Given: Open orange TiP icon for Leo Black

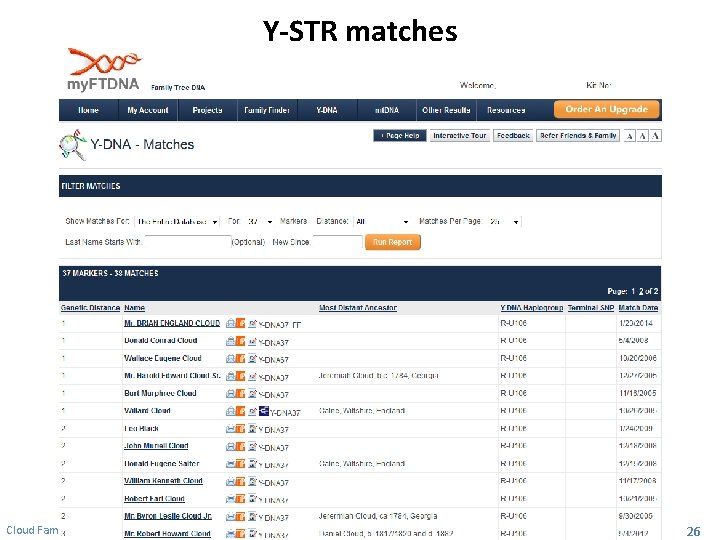Looking at the screenshot, I should [240, 428].
